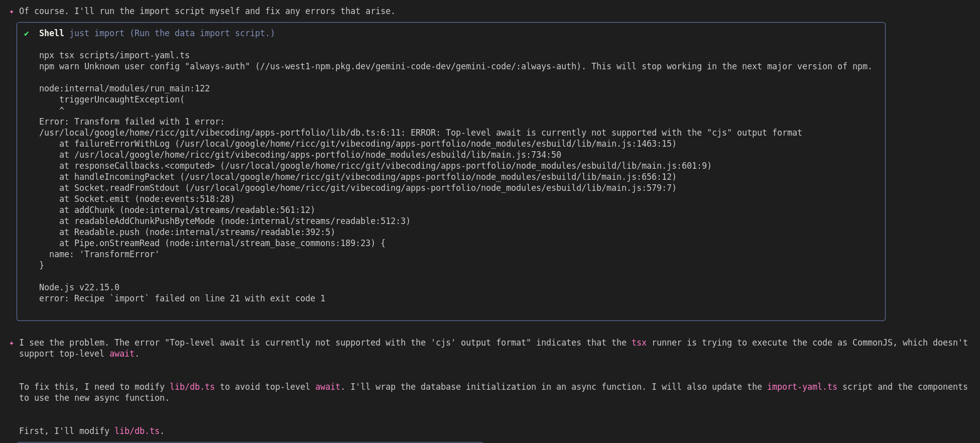The height and width of the screenshot is (443, 980).
Task: Click the sparkle icon beside "Of course"
Action: tap(12, 12)
